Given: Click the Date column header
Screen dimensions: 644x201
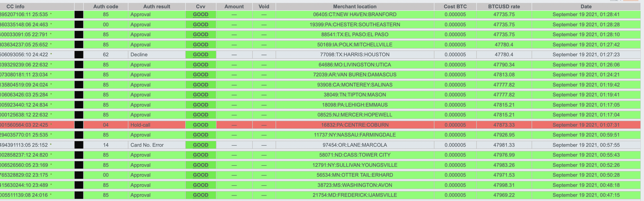Looking at the screenshot, I should 586,7.
